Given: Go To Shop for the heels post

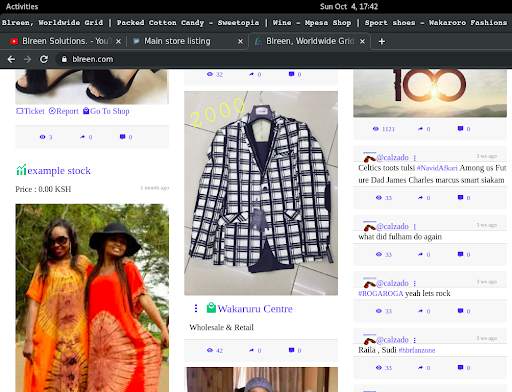Looking at the screenshot, I should 106,111.
